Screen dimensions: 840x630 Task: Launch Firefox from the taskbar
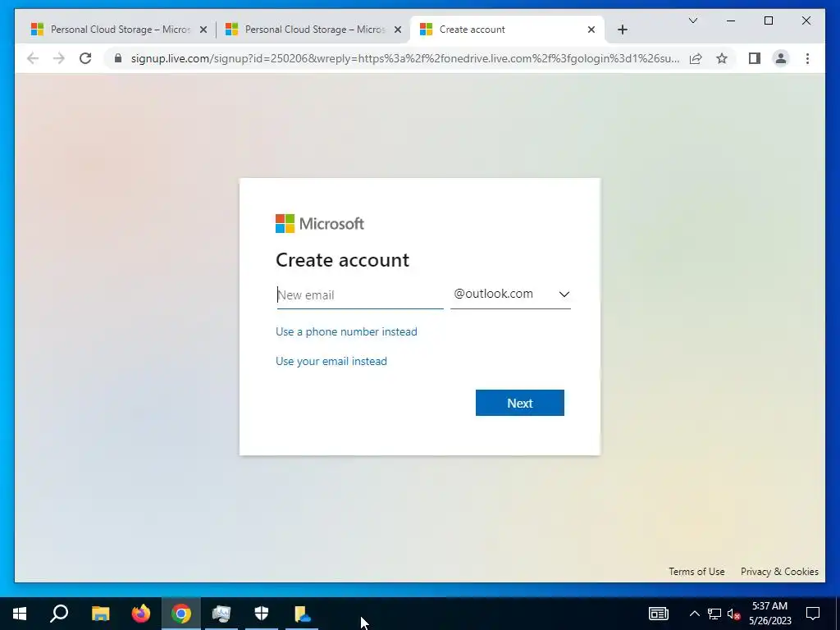[x=141, y=614]
